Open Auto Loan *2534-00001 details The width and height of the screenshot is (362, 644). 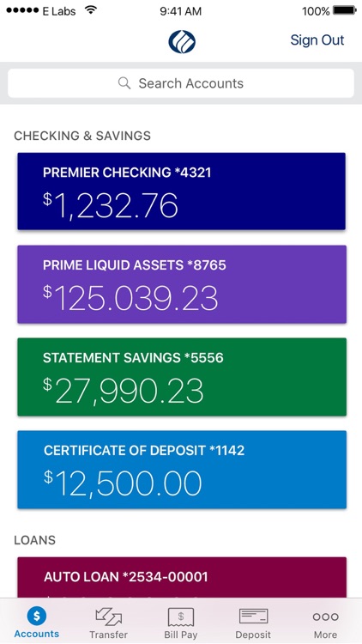pyautogui.click(x=182, y=577)
